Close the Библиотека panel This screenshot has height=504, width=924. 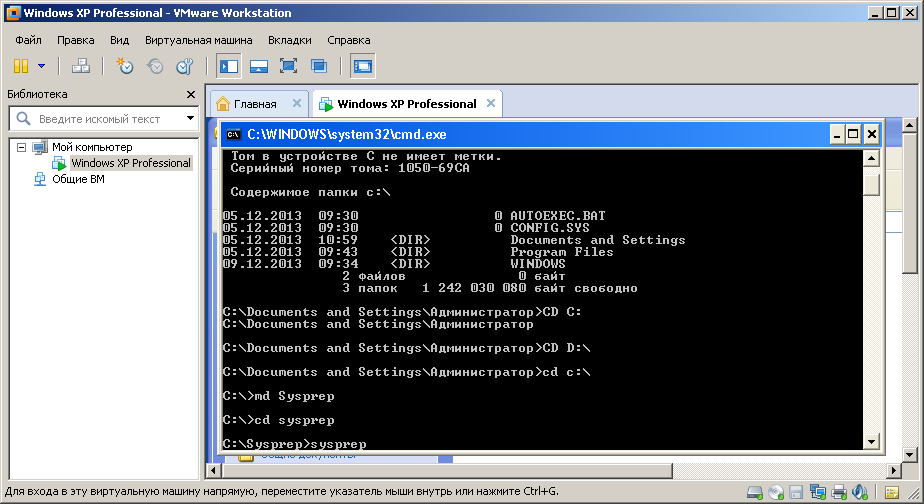(x=190, y=94)
